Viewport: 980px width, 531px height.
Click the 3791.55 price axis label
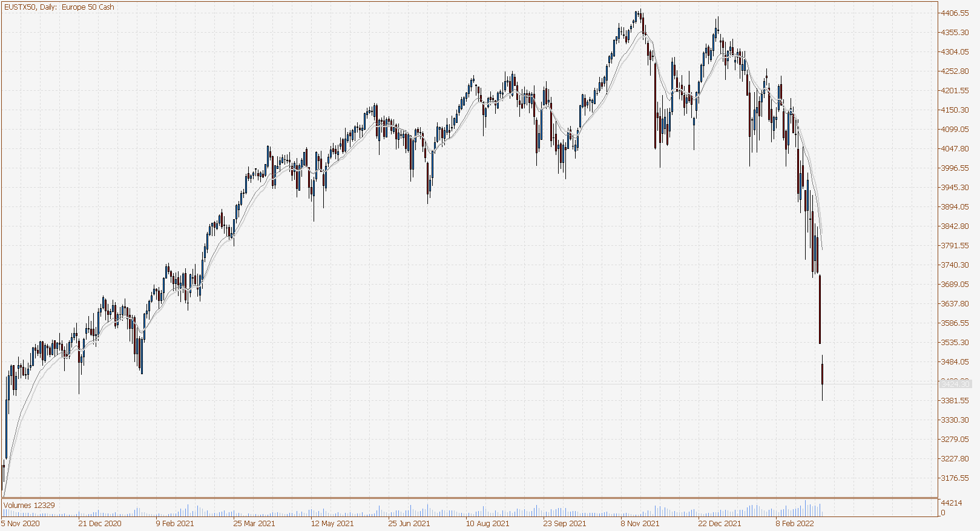[x=955, y=245]
